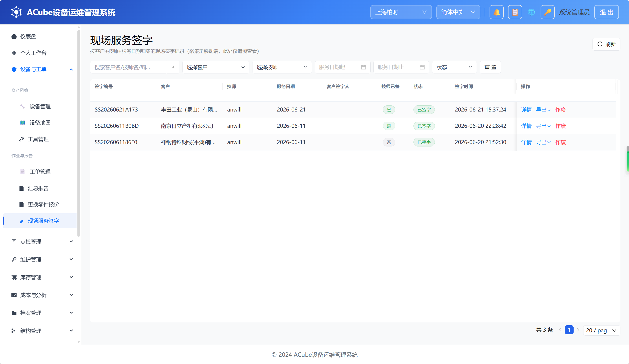
Task: Expand the 维护管理 menu chevron
Action: click(x=71, y=259)
